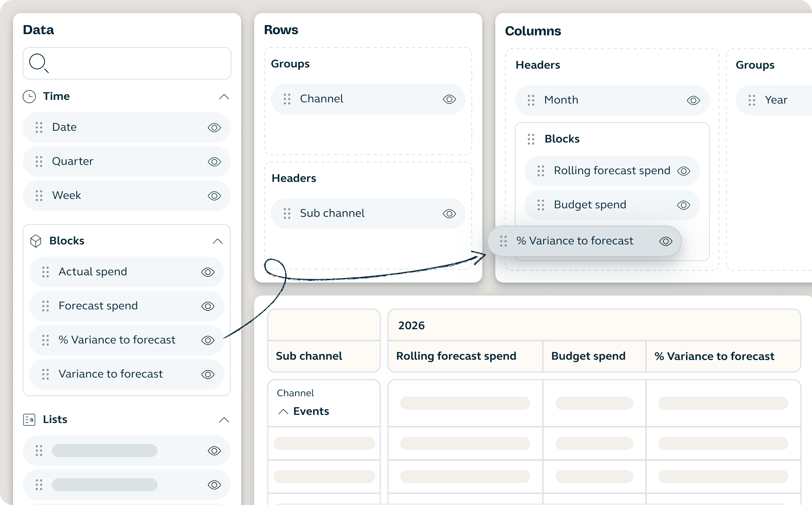Click the drag handle on % Variance to forecast
The image size is (812, 505).
503,241
